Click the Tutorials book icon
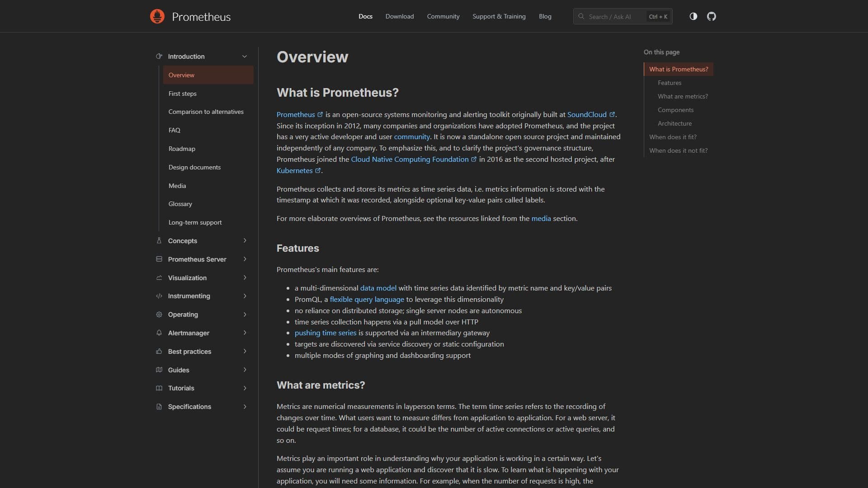 click(x=159, y=388)
